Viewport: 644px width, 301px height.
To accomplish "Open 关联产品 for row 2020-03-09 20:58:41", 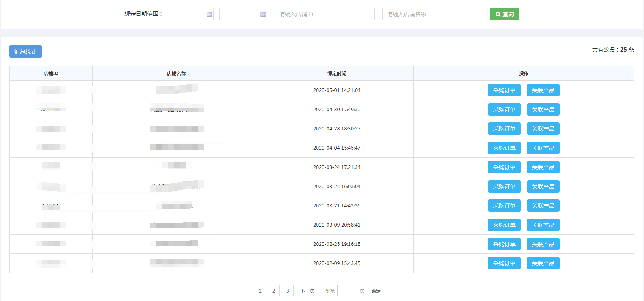I will tap(543, 225).
